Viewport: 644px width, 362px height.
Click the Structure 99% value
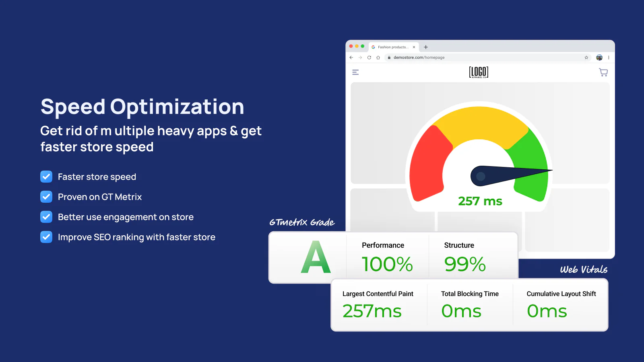click(x=465, y=264)
